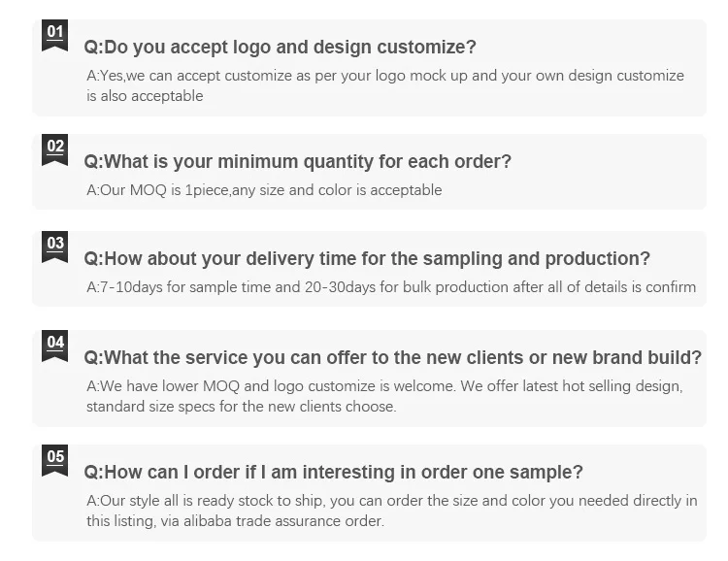Click the answer line 'is also acceptable'
728x561 pixels.
pyautogui.click(x=145, y=96)
